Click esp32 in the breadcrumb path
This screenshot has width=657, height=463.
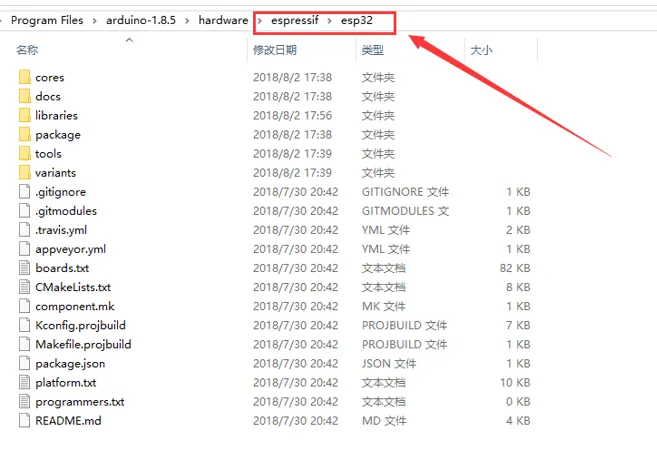pyautogui.click(x=357, y=20)
